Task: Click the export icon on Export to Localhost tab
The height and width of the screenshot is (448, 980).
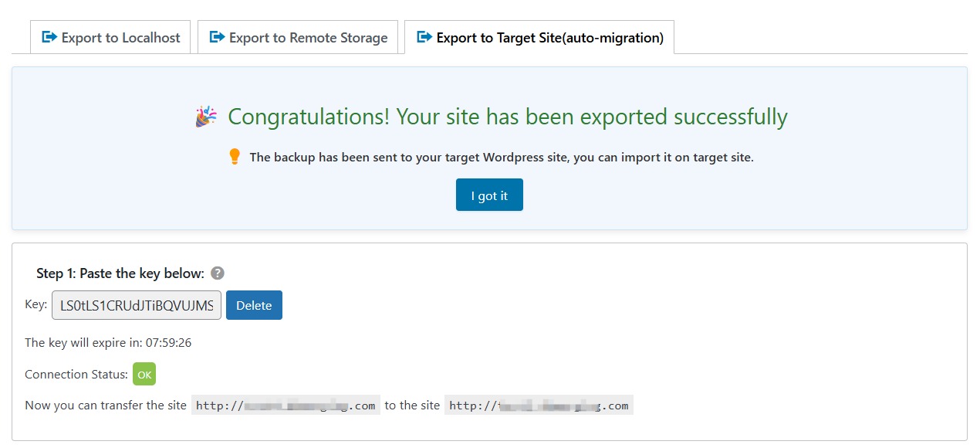Action: tap(48, 36)
